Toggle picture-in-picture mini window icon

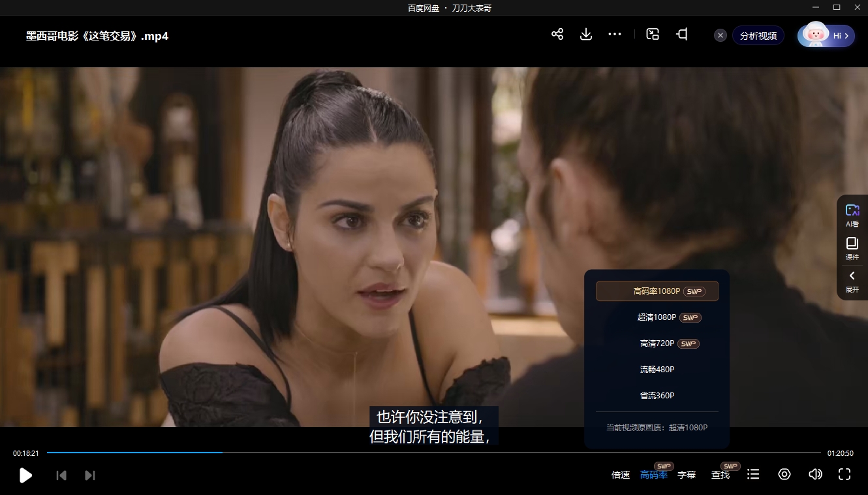pyautogui.click(x=653, y=35)
